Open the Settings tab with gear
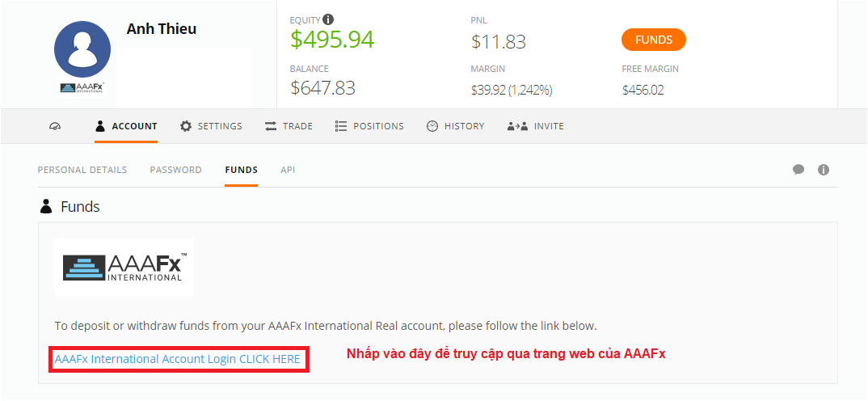Viewport: 868px width, 401px height. pos(211,126)
